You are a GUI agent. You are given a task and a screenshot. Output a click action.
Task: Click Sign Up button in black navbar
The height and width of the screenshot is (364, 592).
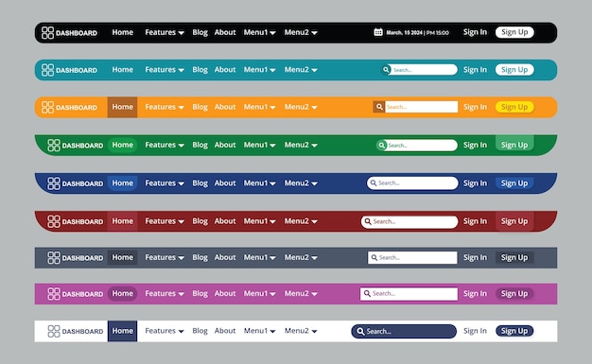pyautogui.click(x=514, y=32)
